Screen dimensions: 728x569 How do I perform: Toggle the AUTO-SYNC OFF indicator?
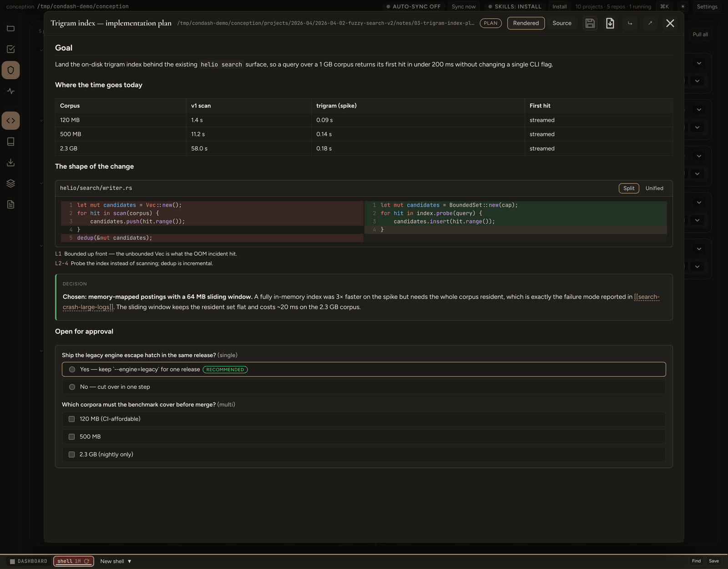(x=413, y=6)
